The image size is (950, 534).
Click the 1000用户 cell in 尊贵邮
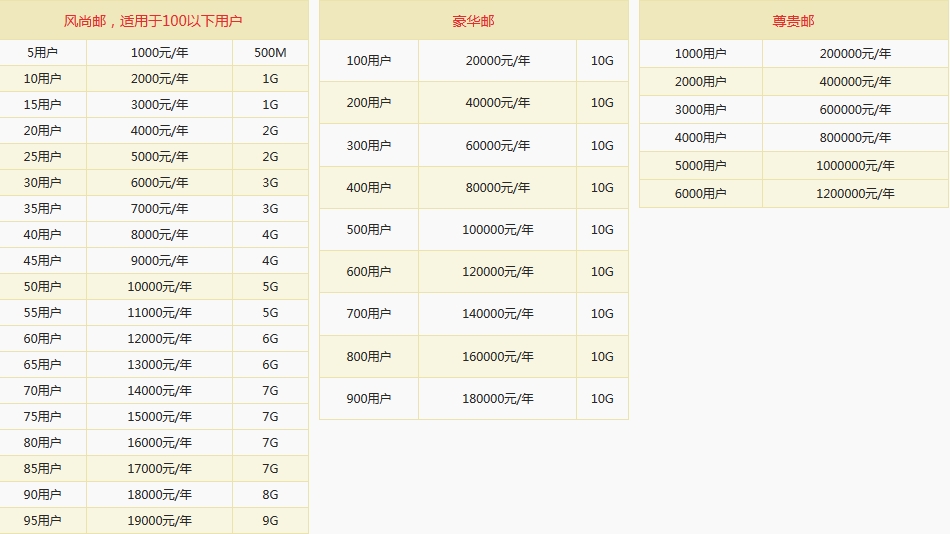pos(700,54)
